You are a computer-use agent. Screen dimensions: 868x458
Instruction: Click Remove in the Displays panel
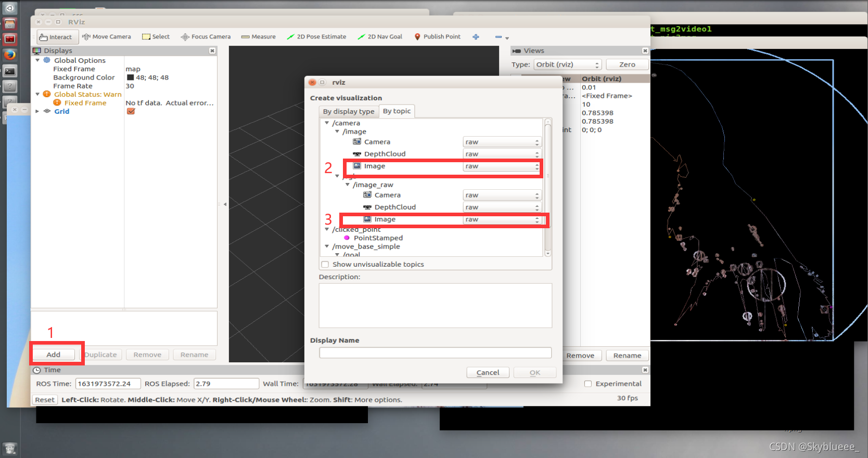(147, 355)
